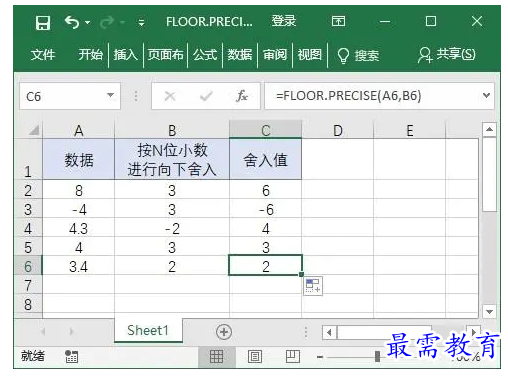
Task: Click the greyed Redo arrow icon
Action: pyautogui.click(x=107, y=22)
